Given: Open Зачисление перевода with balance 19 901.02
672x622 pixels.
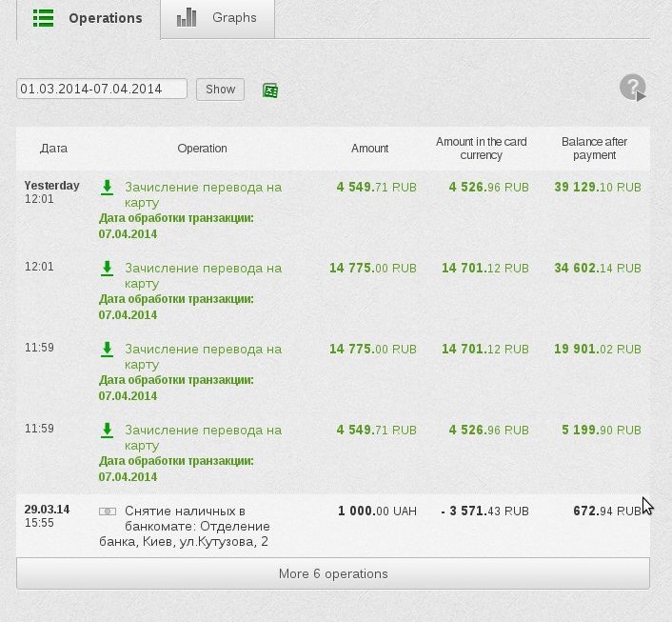Looking at the screenshot, I should (x=203, y=356).
